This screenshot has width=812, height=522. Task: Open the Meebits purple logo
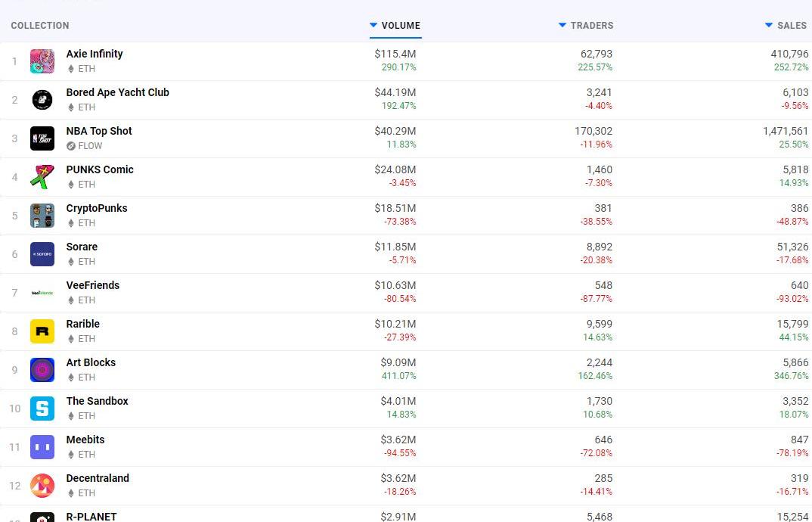click(42, 447)
